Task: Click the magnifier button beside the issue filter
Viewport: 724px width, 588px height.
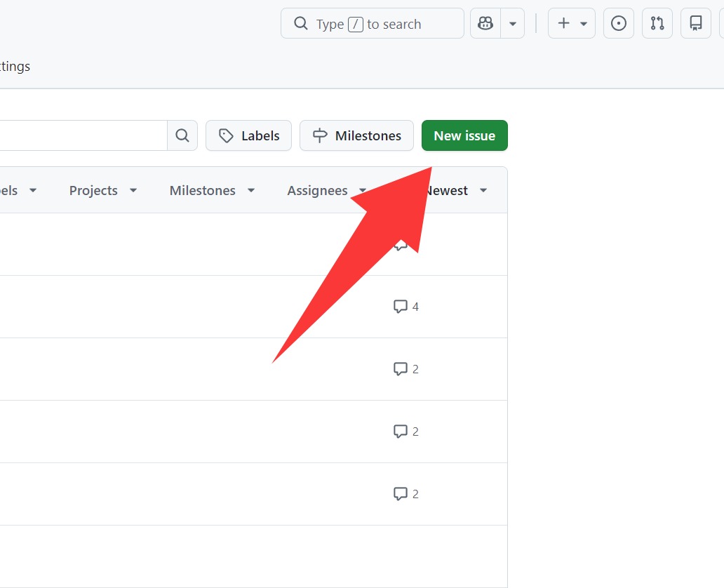Action: click(x=182, y=135)
